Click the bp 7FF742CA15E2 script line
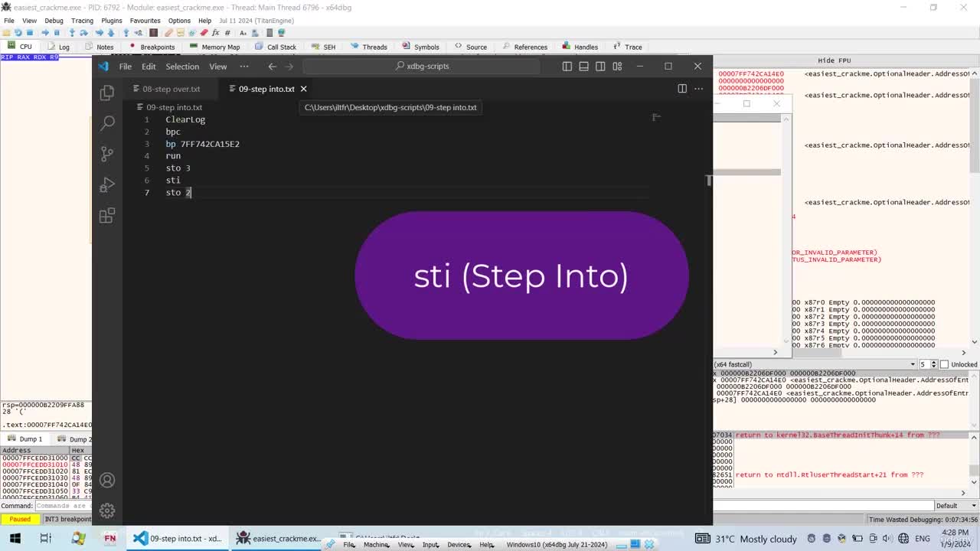This screenshot has width=980, height=551. click(x=202, y=144)
